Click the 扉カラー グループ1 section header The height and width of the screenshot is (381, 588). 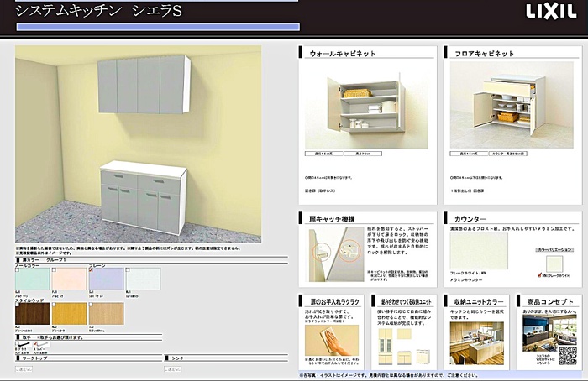pos(42,261)
